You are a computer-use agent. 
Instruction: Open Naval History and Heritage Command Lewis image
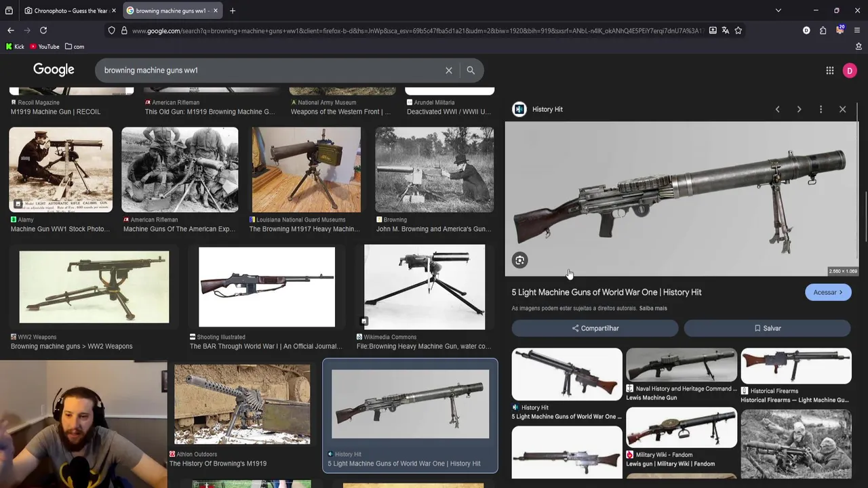682,365
